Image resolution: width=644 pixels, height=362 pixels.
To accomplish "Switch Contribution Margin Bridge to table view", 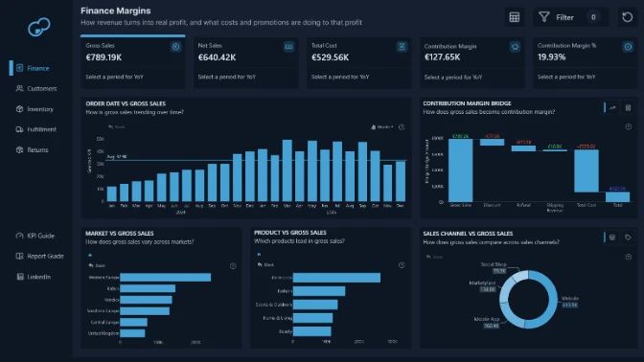I will coord(628,108).
